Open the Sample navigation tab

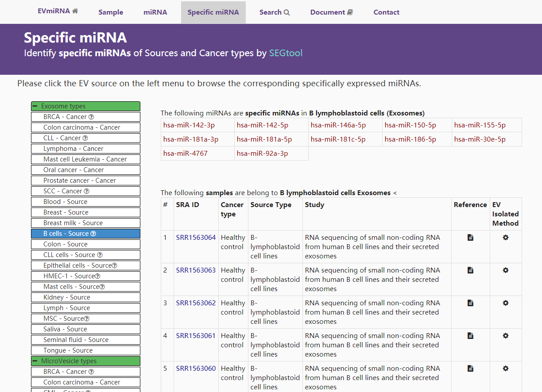click(111, 12)
